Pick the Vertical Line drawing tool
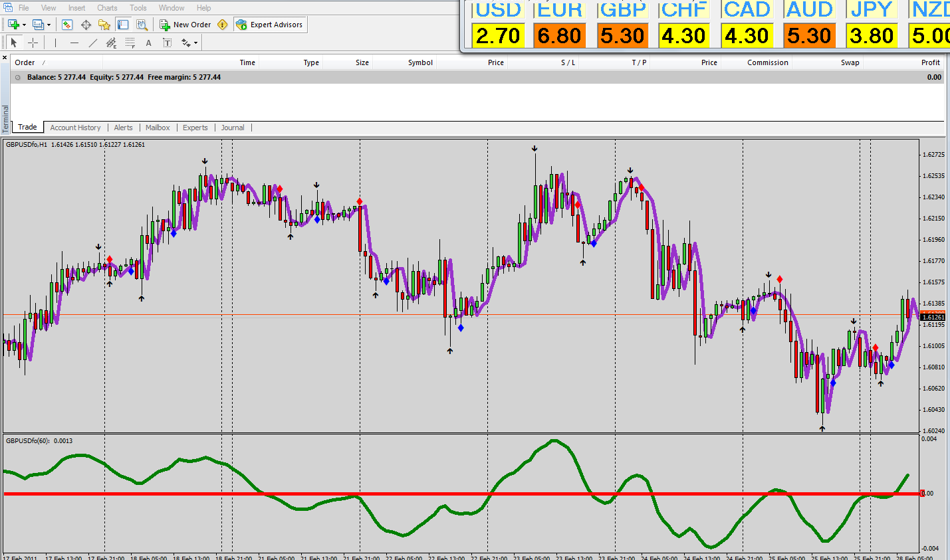 tap(55, 43)
